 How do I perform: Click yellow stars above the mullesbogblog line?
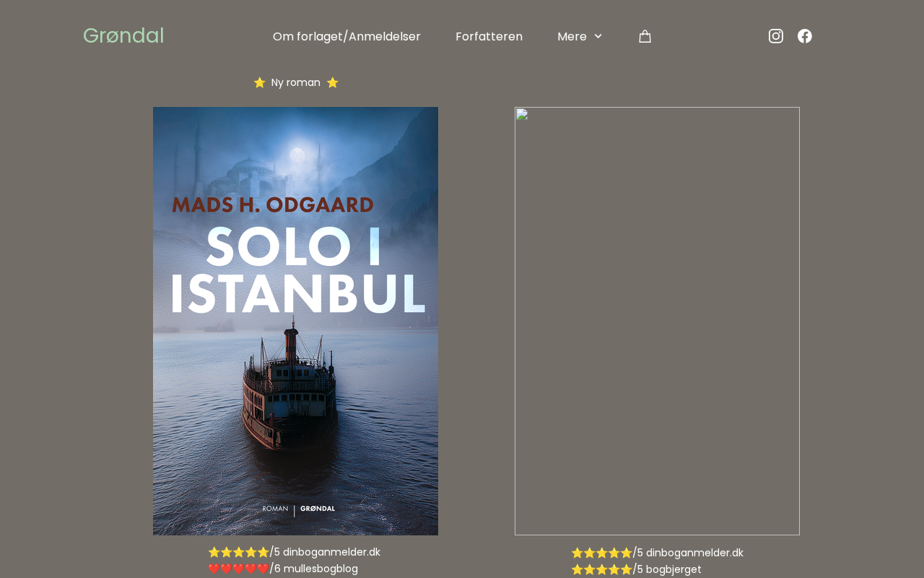238,552
